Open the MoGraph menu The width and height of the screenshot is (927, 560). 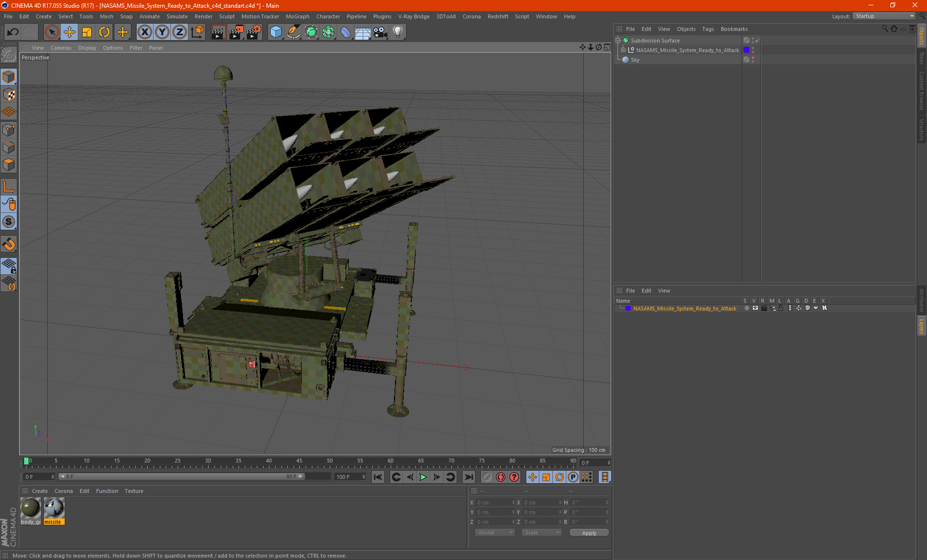tap(297, 16)
